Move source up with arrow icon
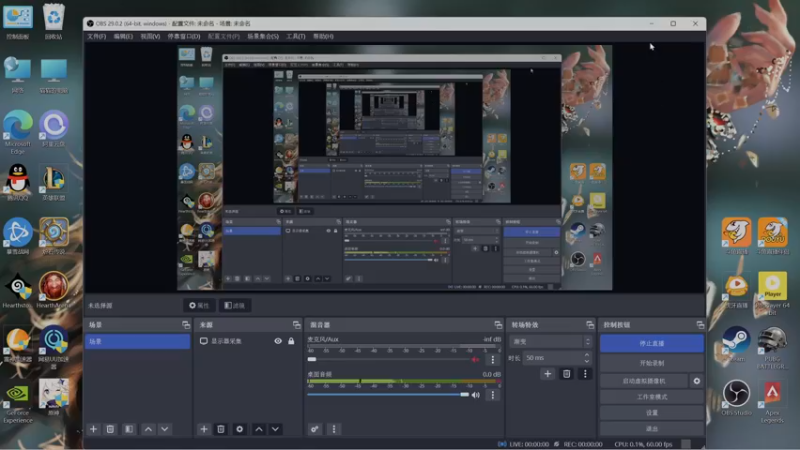Image resolution: width=800 pixels, height=450 pixels. click(259, 429)
